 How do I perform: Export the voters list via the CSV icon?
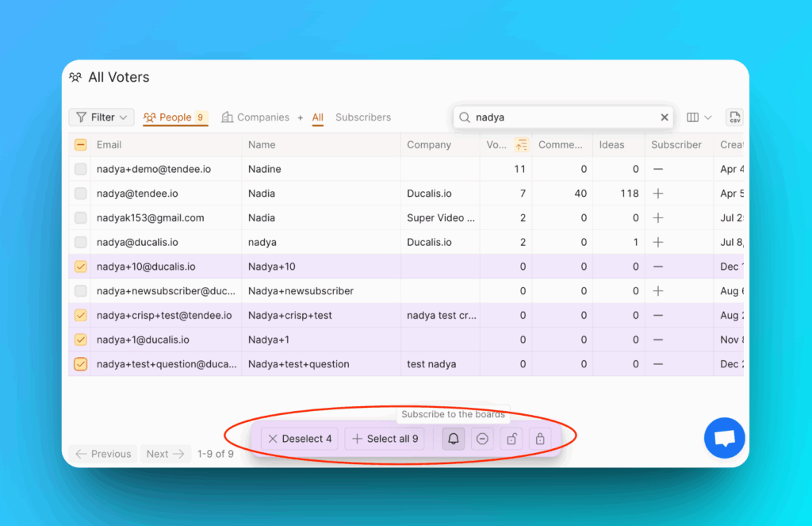click(x=734, y=117)
